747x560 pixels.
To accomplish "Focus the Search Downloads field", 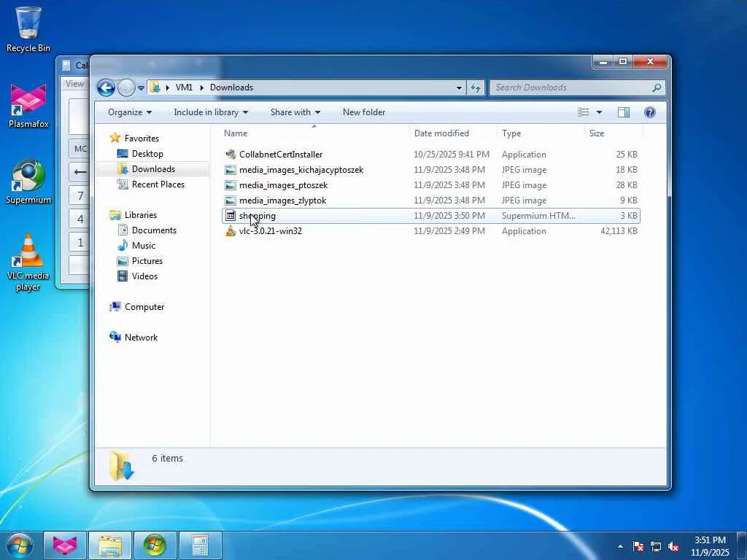I will 572,87.
